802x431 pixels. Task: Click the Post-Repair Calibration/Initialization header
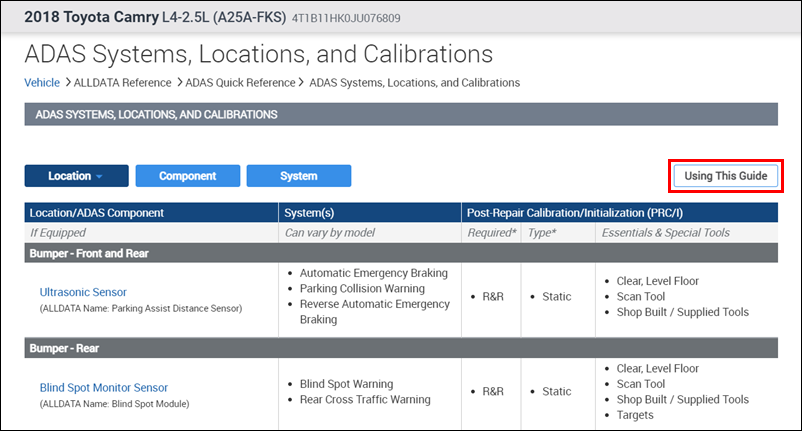[x=620, y=213]
